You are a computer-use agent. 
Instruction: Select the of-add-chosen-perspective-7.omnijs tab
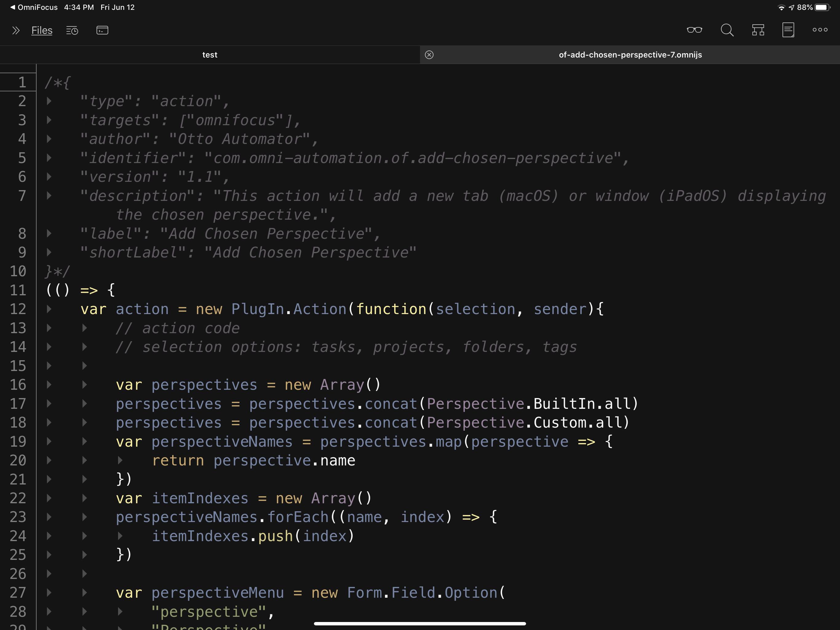[x=630, y=55]
